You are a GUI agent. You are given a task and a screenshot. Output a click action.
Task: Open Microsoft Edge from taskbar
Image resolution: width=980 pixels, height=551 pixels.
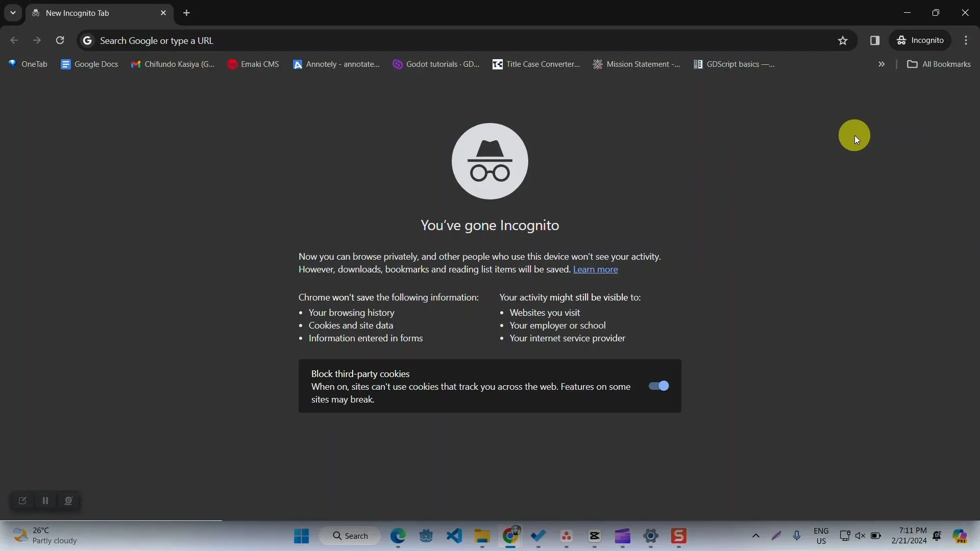398,536
